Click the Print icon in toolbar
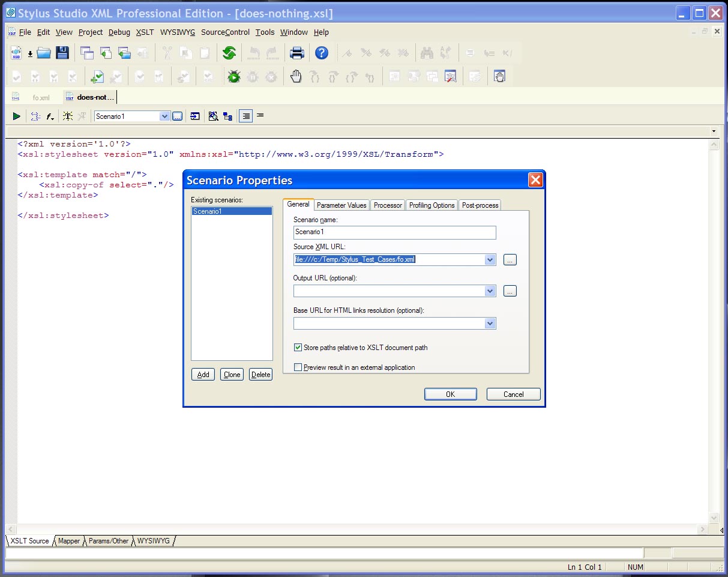The image size is (728, 577). (297, 53)
